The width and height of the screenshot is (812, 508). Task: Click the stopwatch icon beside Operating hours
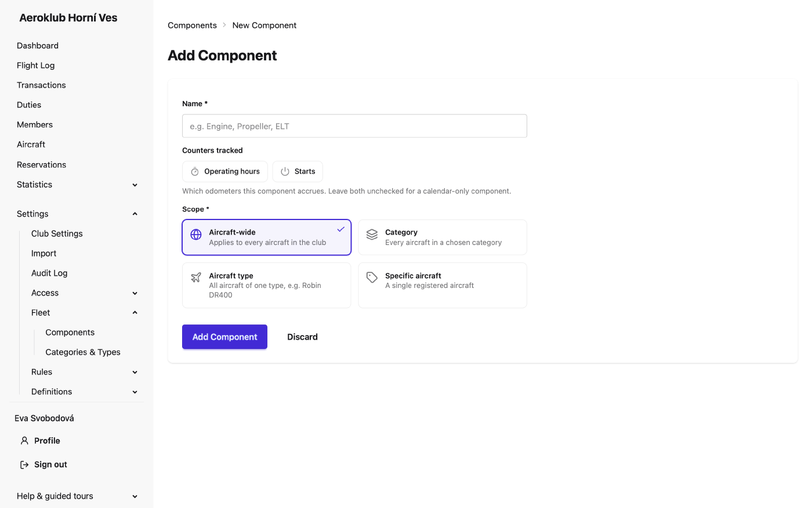click(195, 172)
